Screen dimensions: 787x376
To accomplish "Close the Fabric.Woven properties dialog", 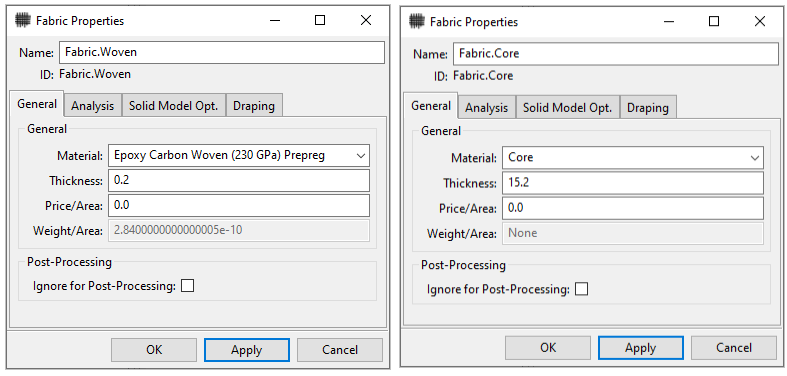I will 366,20.
